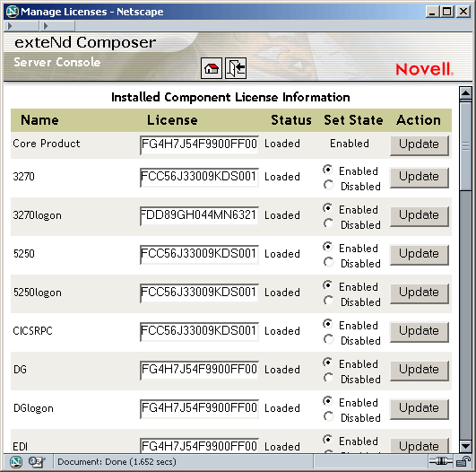This screenshot has width=476, height=472.
Task: Update the 5250logon license
Action: [x=420, y=293]
